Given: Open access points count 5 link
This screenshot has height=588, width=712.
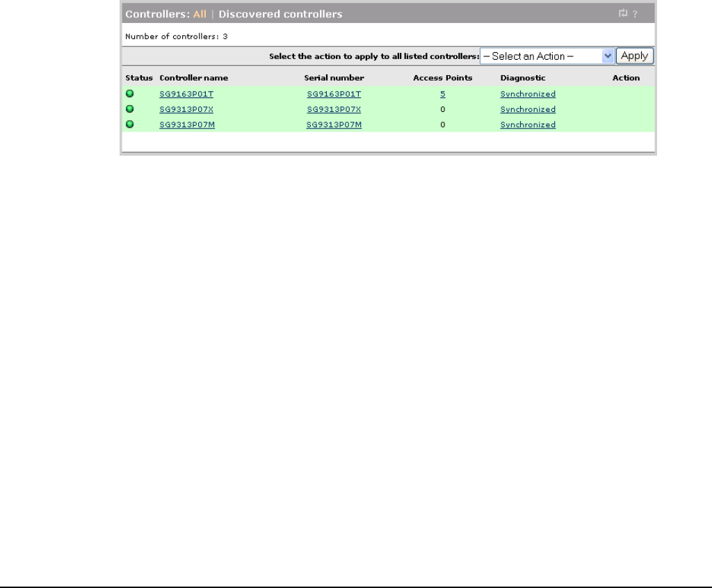Looking at the screenshot, I should (x=443, y=94).
